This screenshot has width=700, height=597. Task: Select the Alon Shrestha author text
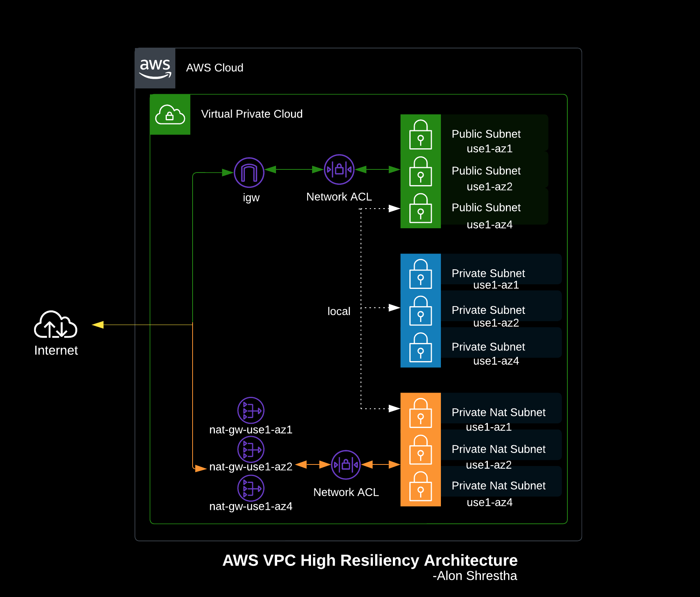tap(475, 576)
